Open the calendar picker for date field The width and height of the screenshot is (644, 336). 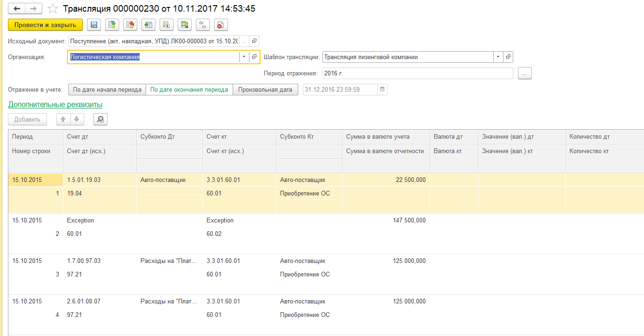pyautogui.click(x=382, y=89)
